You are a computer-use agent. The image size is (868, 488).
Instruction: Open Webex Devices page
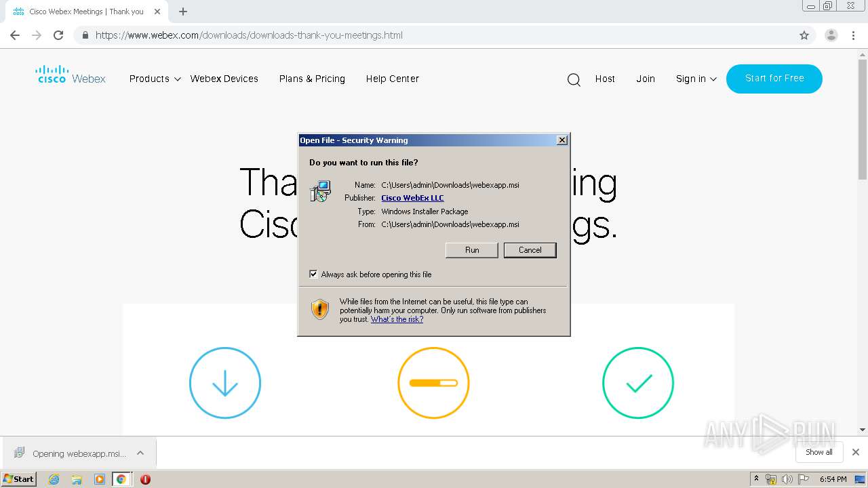[x=224, y=79]
